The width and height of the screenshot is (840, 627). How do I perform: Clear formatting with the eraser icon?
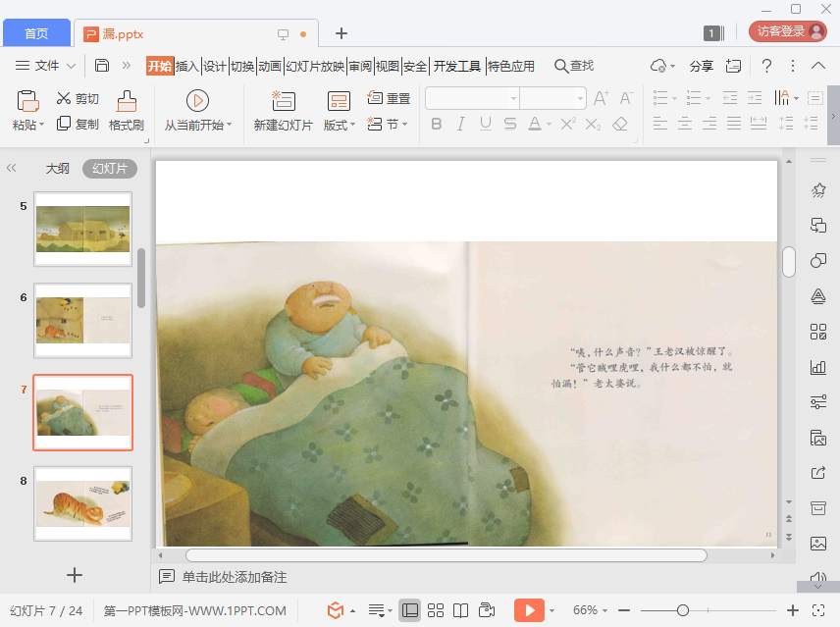pyautogui.click(x=620, y=125)
